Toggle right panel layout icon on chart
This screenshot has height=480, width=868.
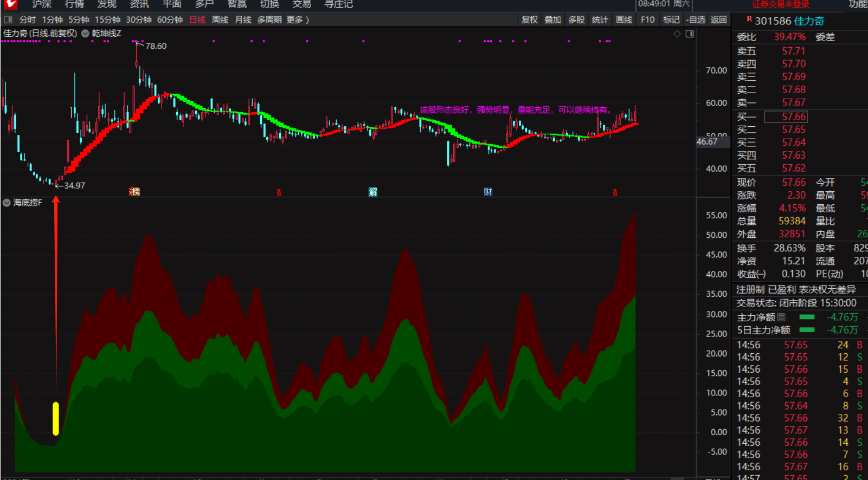[x=690, y=34]
